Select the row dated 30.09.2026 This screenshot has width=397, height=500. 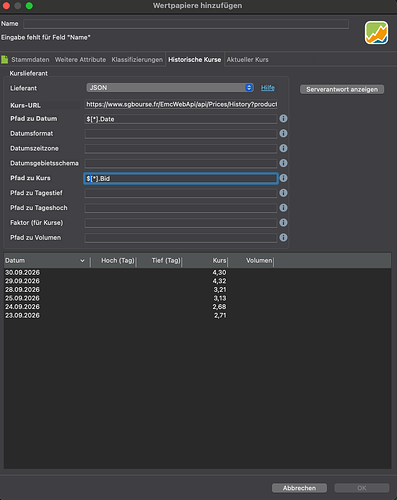click(197, 273)
